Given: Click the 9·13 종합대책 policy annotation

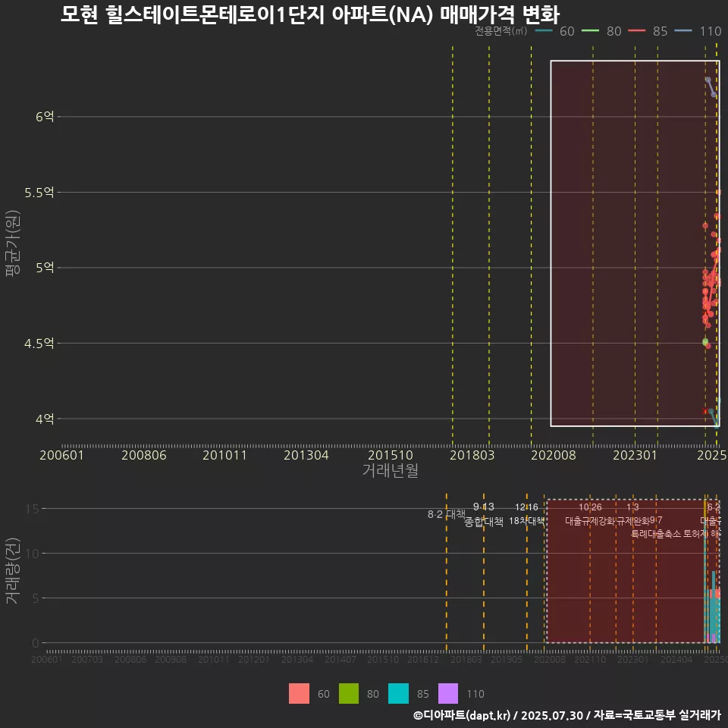Looking at the screenshot, I should 484,514.
